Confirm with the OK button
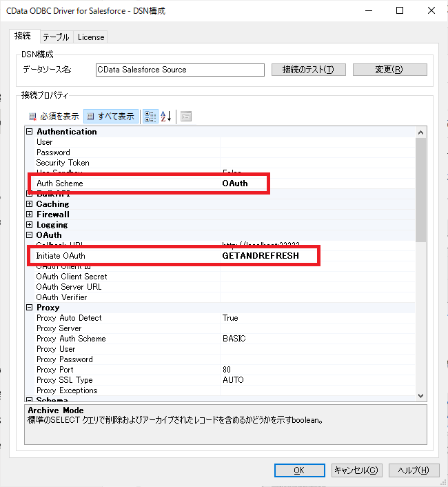Viewport: 448px width, 487px height. [299, 470]
